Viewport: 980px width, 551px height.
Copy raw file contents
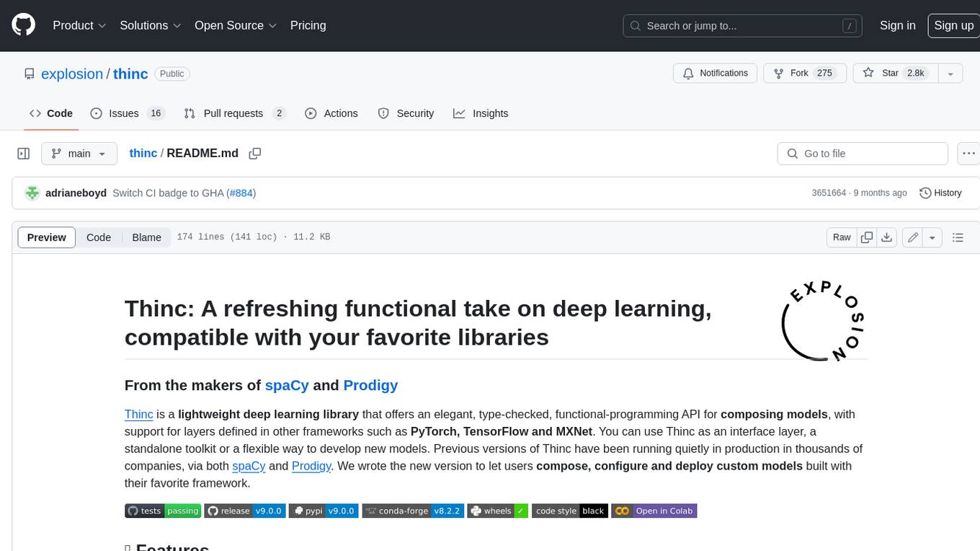(867, 237)
